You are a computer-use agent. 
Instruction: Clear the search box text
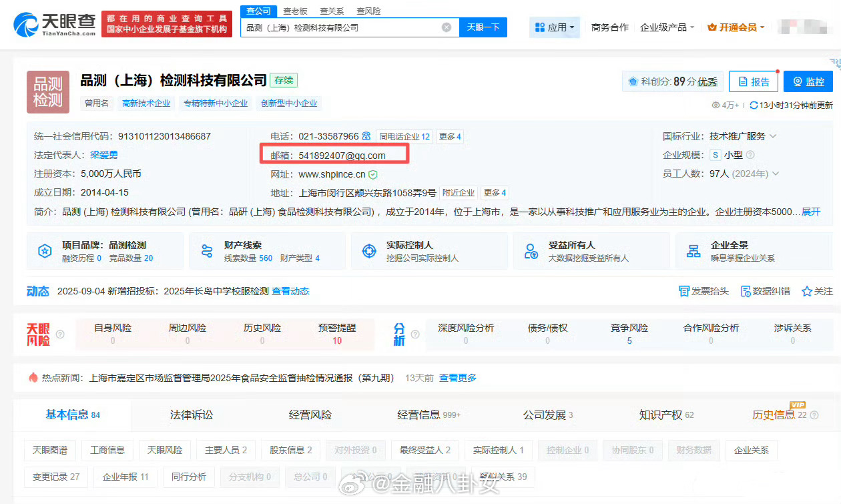click(447, 27)
